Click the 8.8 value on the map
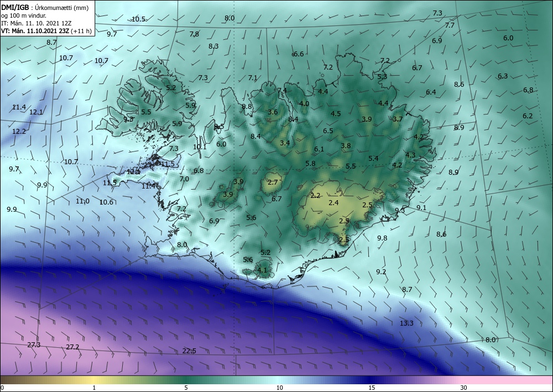The width and height of the screenshot is (553, 392). coord(247,107)
